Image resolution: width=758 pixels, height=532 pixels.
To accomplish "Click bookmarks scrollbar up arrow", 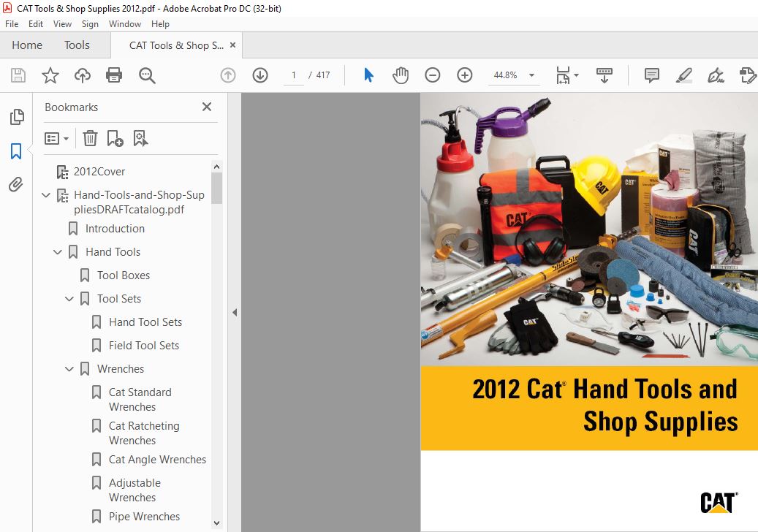I will pos(217,167).
